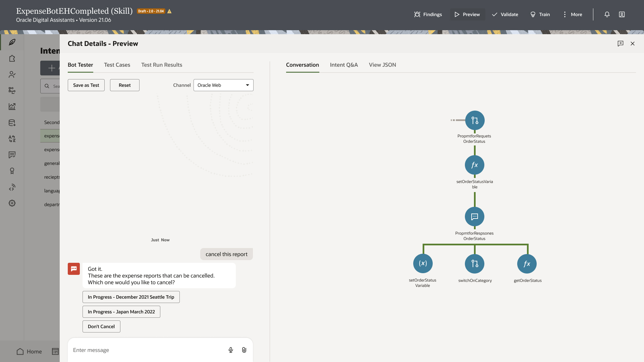This screenshot has height=362, width=644.
Task: Click the microphone icon in message box
Action: tap(231, 350)
